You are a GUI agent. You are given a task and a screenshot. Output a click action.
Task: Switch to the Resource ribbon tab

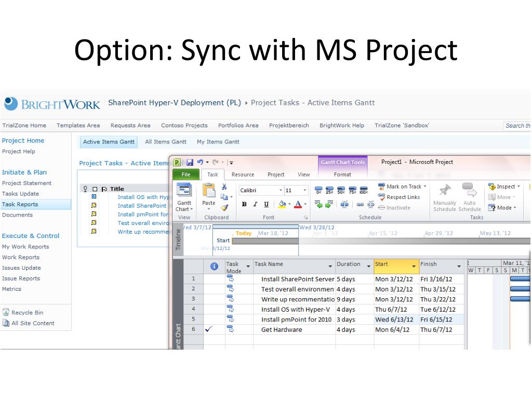click(x=243, y=175)
